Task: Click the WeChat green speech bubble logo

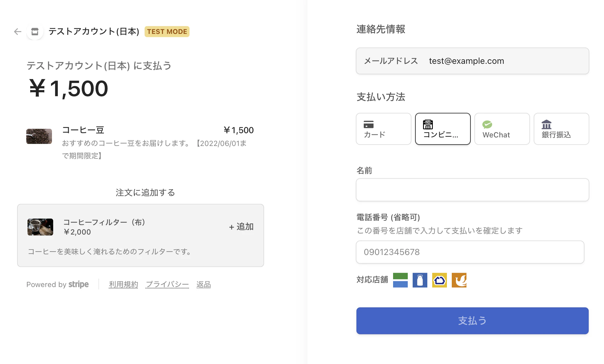Action: click(487, 124)
